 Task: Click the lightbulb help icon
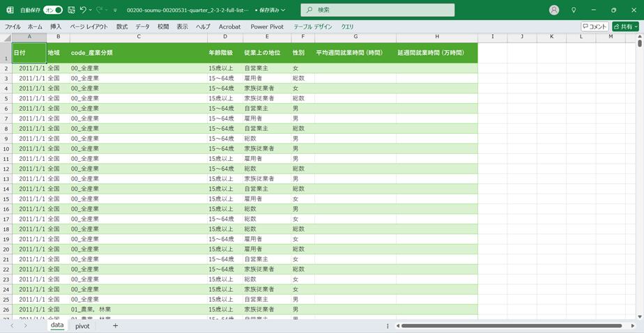point(574,10)
